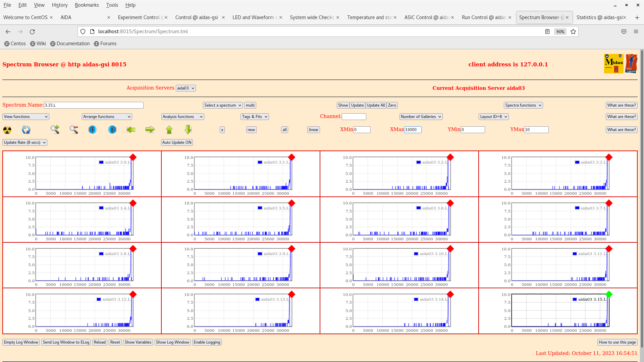
Task: Expand the Update Rate (8 secs) dropdown
Action: 25,142
